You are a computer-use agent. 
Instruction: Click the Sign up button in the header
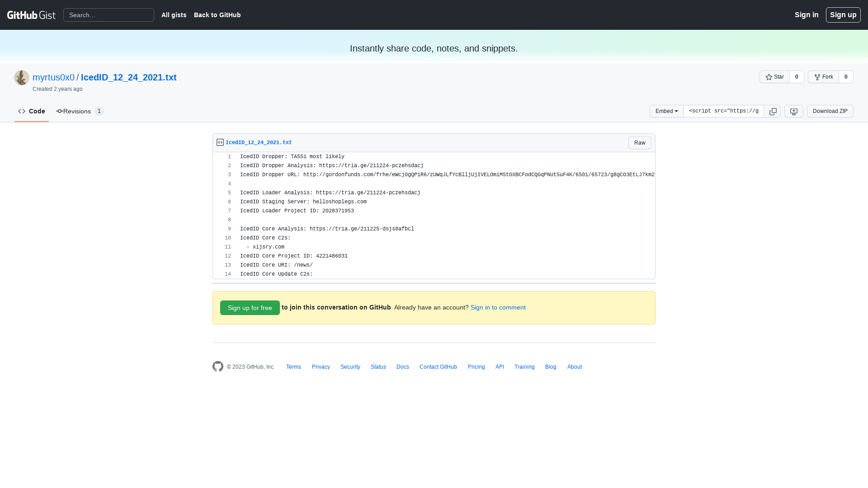pyautogui.click(x=843, y=15)
